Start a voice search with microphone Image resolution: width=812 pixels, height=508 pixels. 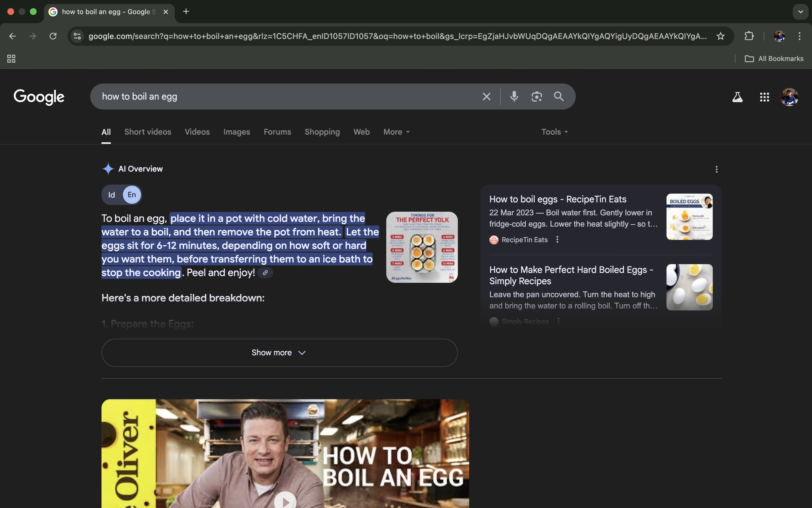click(514, 97)
